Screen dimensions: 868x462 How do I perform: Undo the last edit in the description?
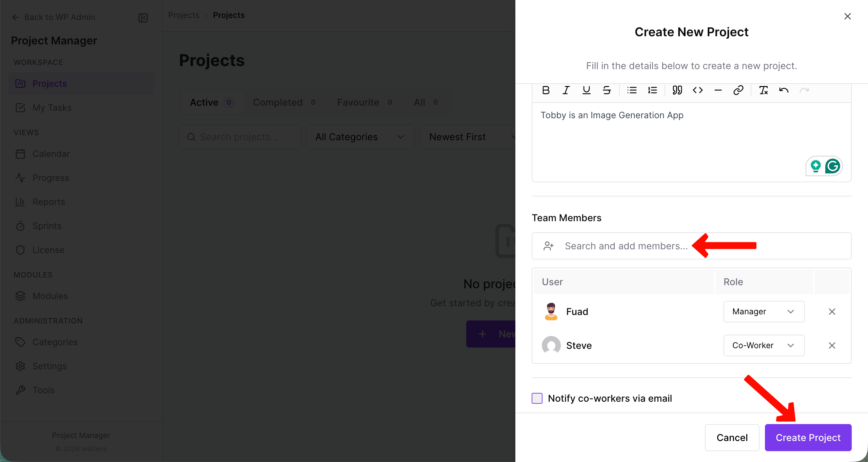click(784, 90)
